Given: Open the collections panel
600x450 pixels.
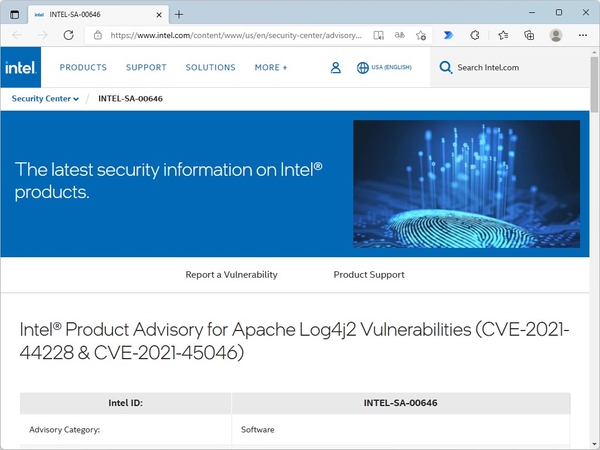Looking at the screenshot, I should click(529, 35).
